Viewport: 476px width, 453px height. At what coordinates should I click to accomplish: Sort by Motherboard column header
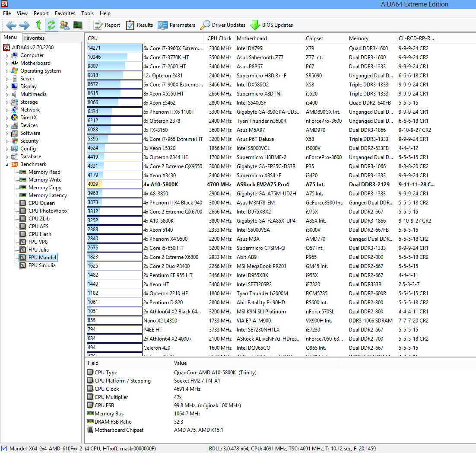click(269, 38)
